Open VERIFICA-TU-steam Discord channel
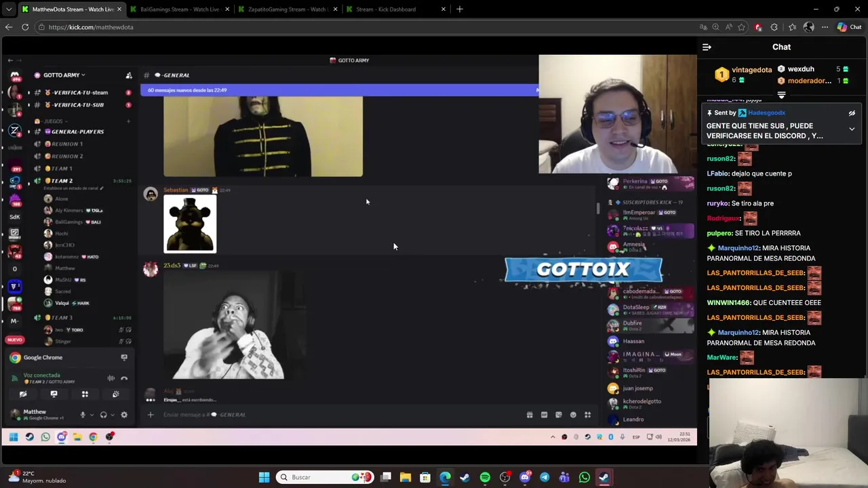 [x=80, y=93]
